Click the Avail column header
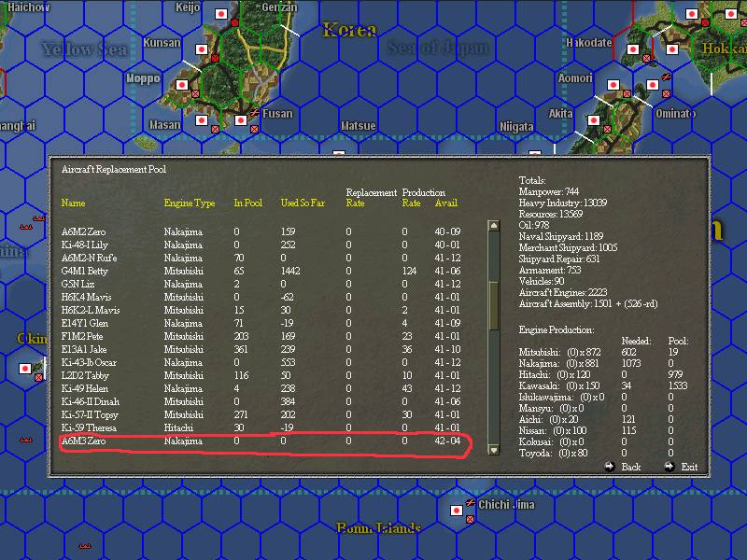Viewport: 747px width, 560px height. (x=446, y=203)
